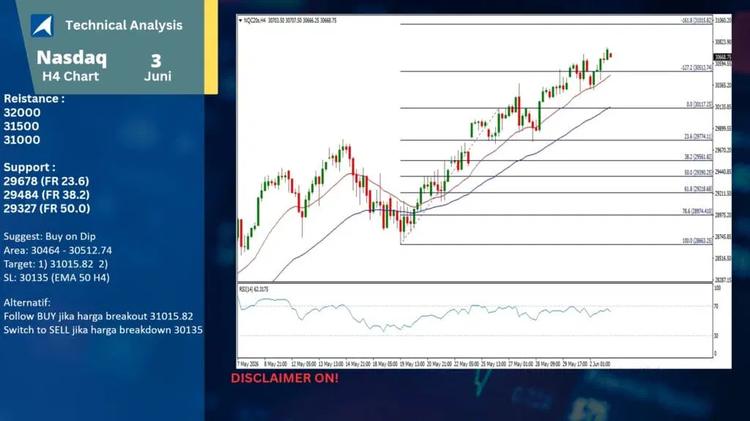Screen dimensions: 750x421
Task: Click the 38.2 Fibonacci level label
Action: click(698, 157)
